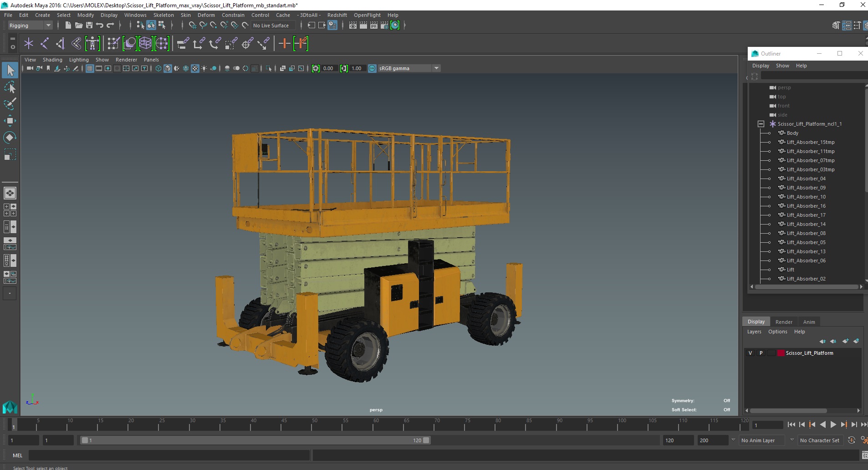The height and width of the screenshot is (470, 868).
Task: Toggle smooth shade all in viewport
Action: coord(168,68)
